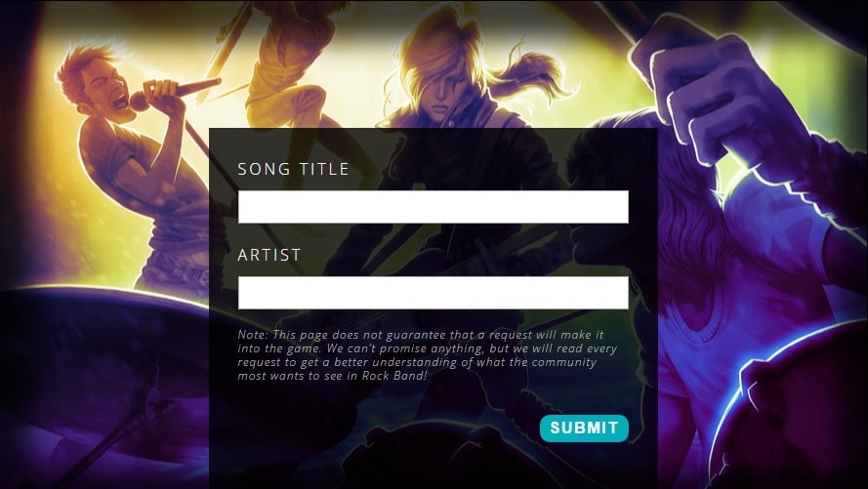Screen dimensions: 868x489
Task: Click the SONG TITLE label
Action: click(293, 169)
